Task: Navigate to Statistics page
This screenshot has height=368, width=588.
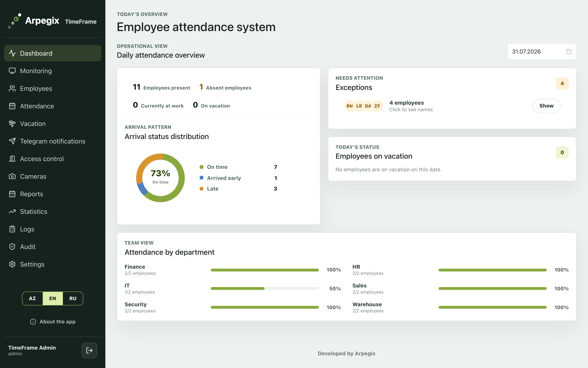Action: [53, 212]
